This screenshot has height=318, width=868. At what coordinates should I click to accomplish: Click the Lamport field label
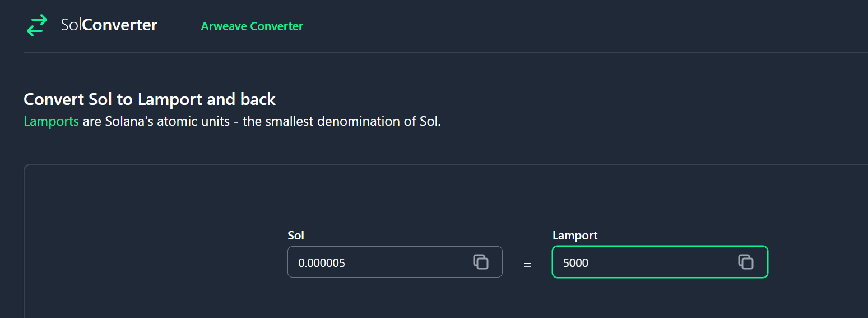575,236
